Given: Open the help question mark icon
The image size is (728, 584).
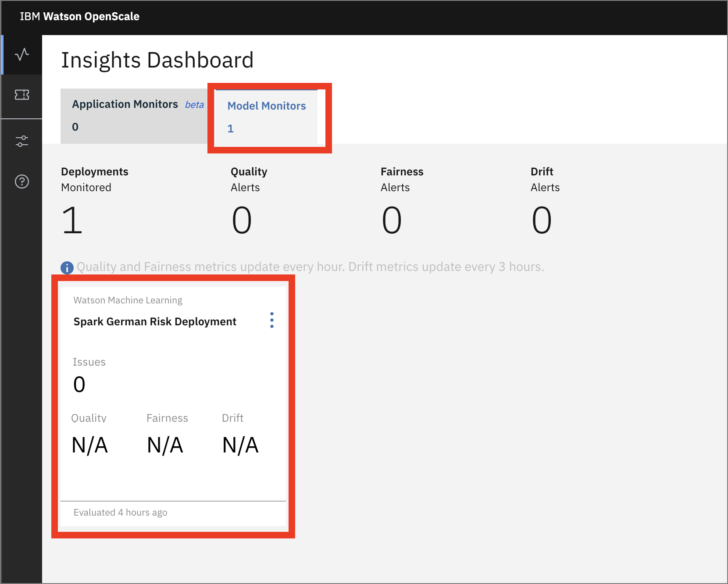Looking at the screenshot, I should coord(22,182).
